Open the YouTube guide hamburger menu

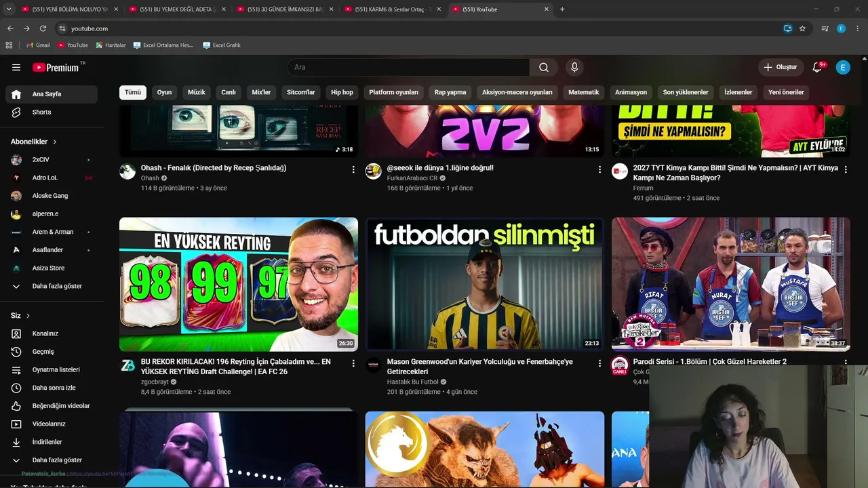click(x=16, y=67)
